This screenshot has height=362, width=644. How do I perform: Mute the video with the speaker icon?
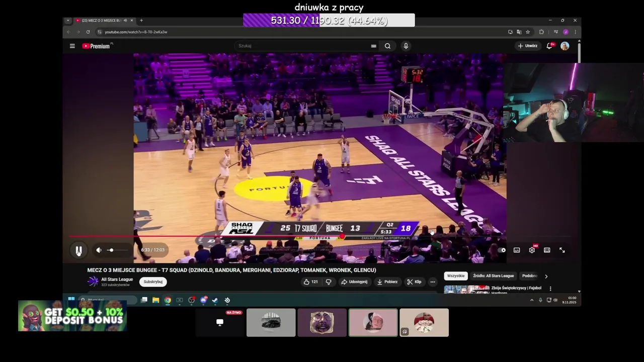click(99, 250)
